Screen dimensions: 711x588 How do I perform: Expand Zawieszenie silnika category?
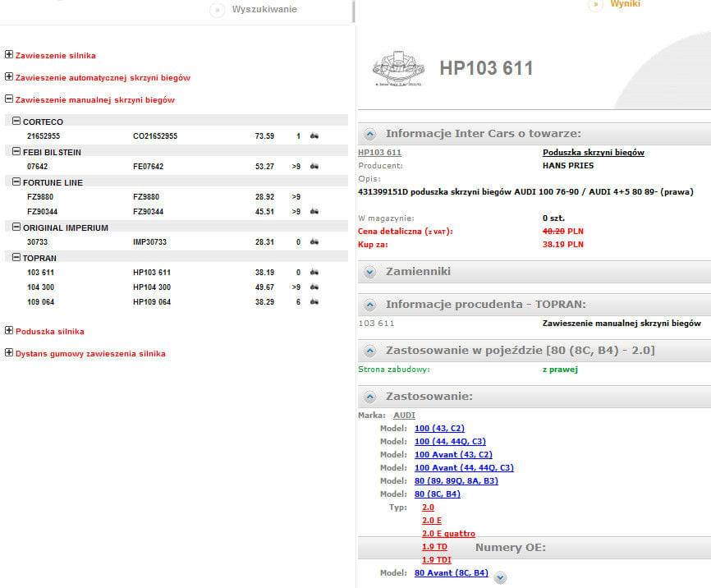[8, 54]
